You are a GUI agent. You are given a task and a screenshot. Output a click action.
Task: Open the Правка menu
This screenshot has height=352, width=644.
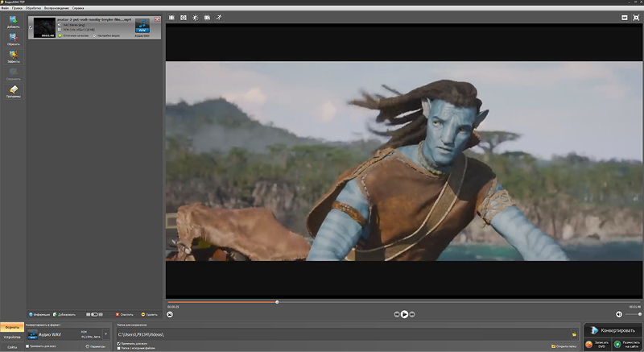click(x=17, y=8)
